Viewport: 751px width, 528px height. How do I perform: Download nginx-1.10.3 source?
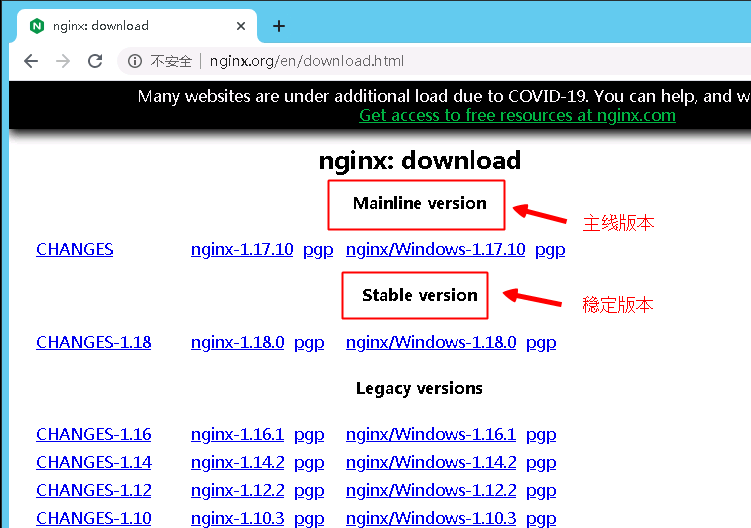pyautogui.click(x=238, y=517)
